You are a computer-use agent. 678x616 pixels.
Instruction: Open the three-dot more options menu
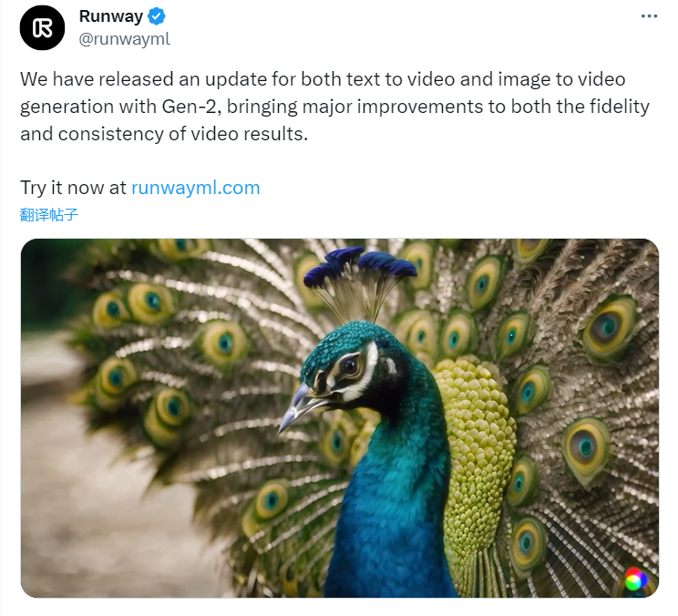click(x=649, y=16)
